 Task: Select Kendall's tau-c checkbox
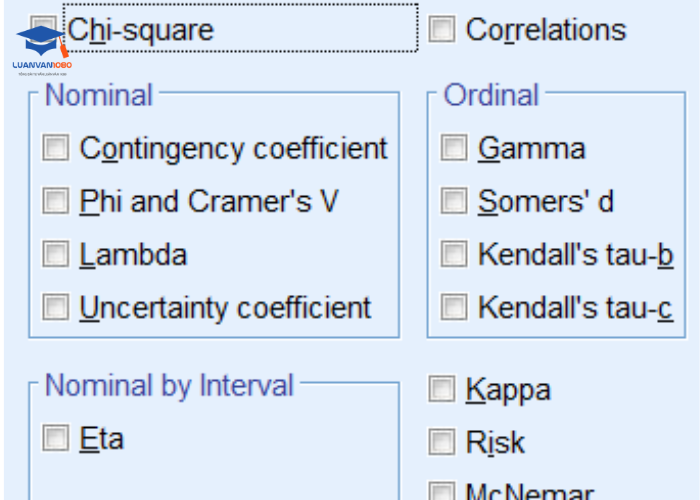[455, 307]
